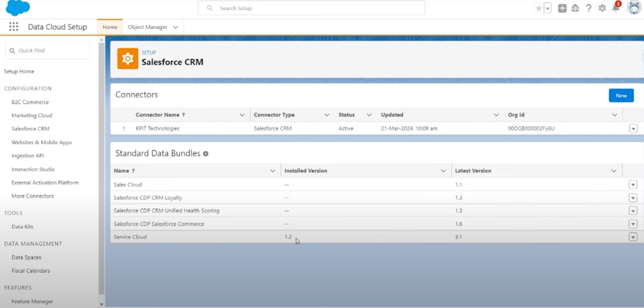
Task: Switch to the Home tab
Action: click(x=110, y=27)
